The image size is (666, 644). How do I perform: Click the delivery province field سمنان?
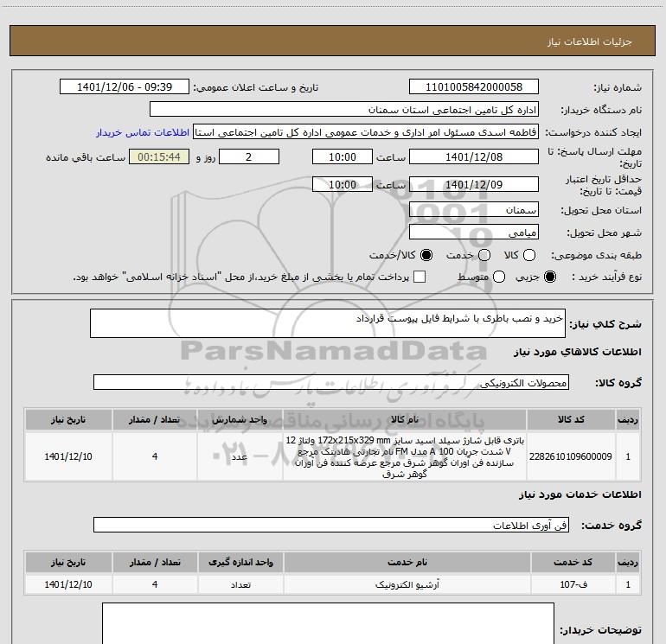point(474,210)
